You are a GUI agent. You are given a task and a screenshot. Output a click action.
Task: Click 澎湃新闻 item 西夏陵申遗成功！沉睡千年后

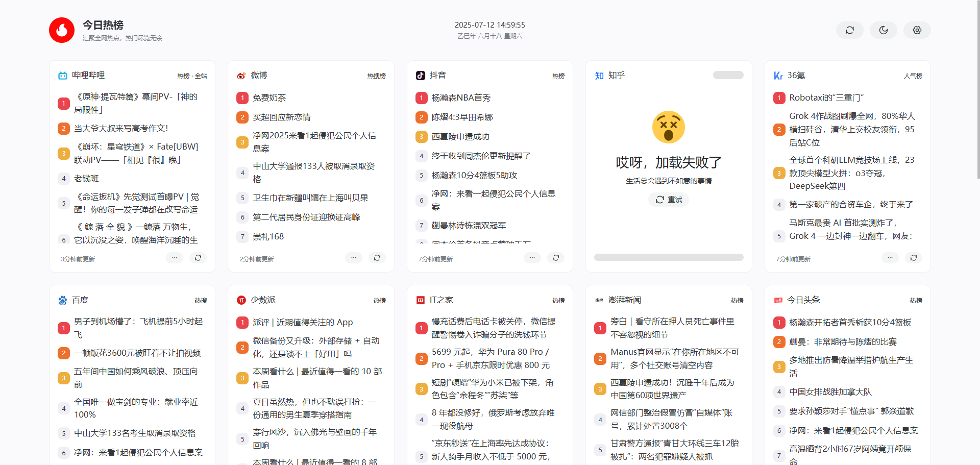(x=672, y=389)
